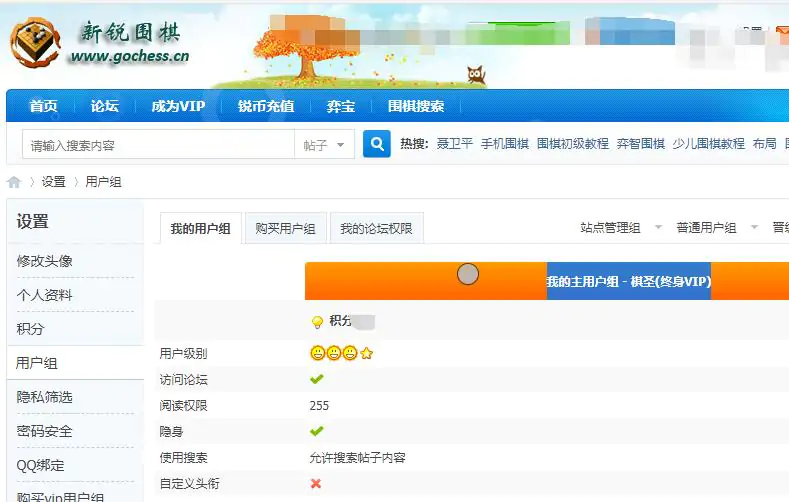The width and height of the screenshot is (789, 502).
Task: Click the 我的主用户组 - 棋圣(终身VIP) header
Action: click(x=628, y=281)
